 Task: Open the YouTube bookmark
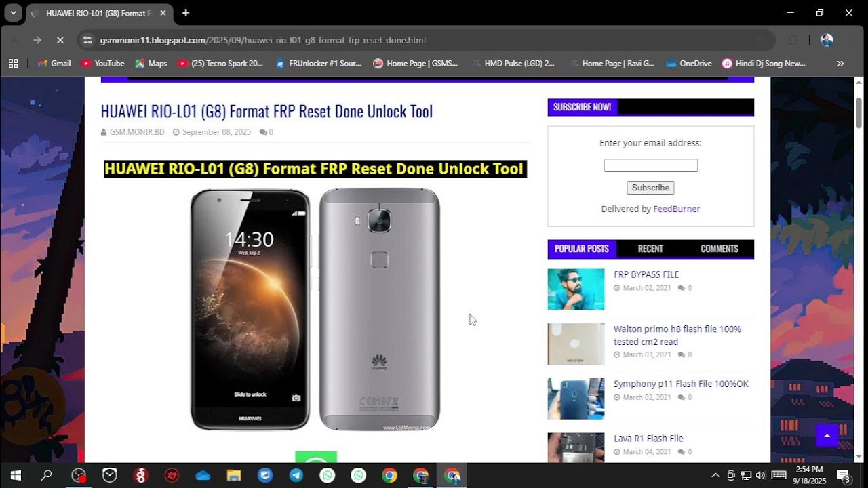[102, 63]
